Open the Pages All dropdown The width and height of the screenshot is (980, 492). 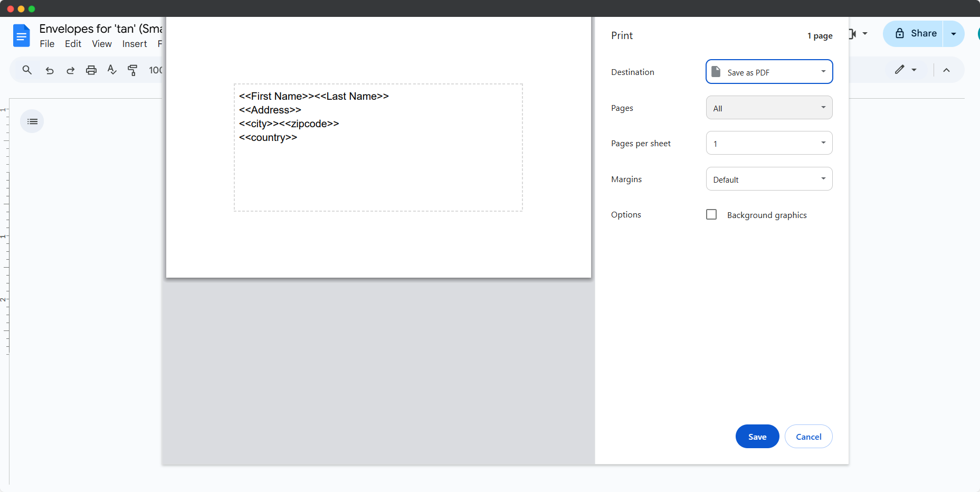pos(769,108)
